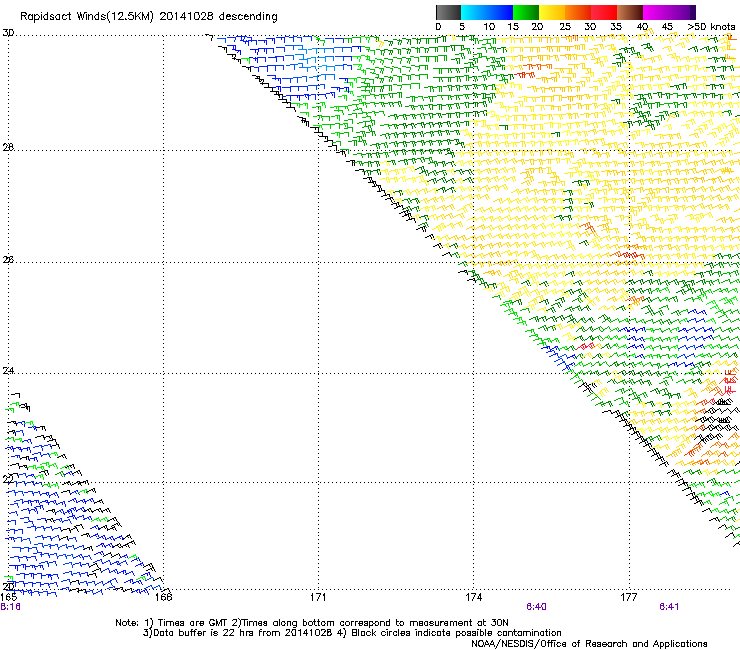The image size is (740, 650).
Task: Click the 'Rapidscat Winds(12.5KM)' title text
Action: (86, 17)
